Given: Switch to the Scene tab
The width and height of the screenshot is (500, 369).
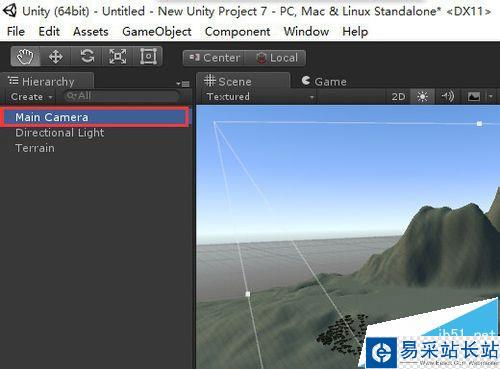Looking at the screenshot, I should [x=243, y=81].
